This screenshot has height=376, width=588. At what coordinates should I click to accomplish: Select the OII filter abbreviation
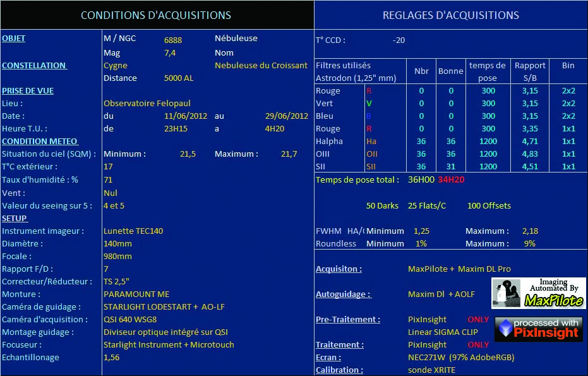[371, 154]
